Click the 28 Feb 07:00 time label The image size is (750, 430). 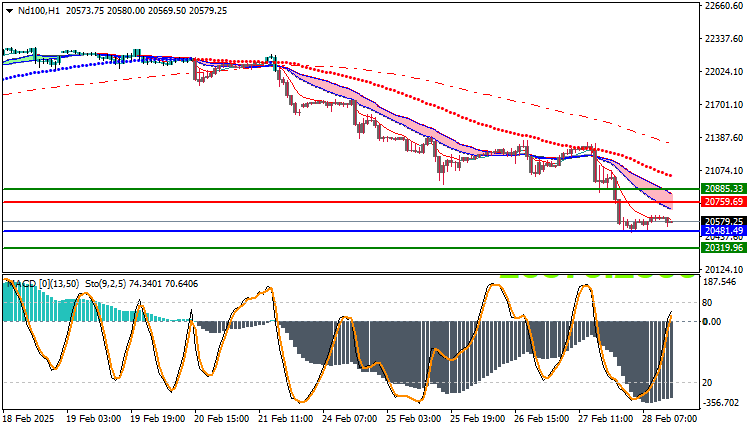(670, 419)
